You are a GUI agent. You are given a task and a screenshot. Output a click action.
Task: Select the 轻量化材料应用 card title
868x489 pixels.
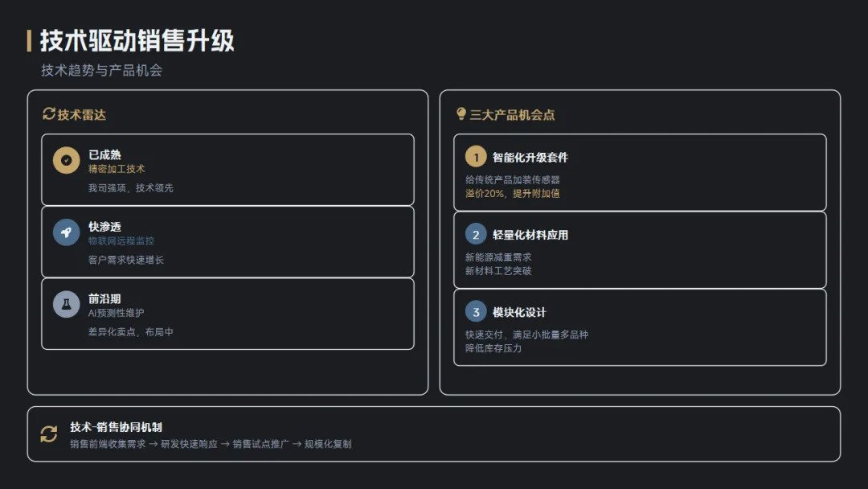click(530, 235)
